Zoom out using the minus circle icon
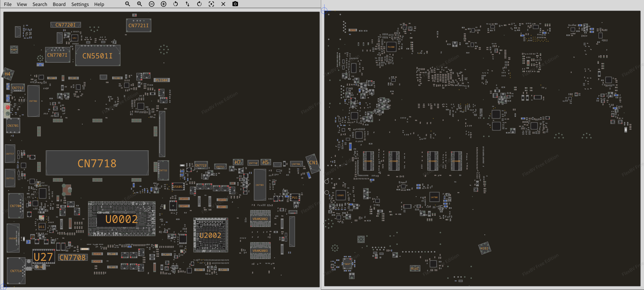 (x=152, y=4)
